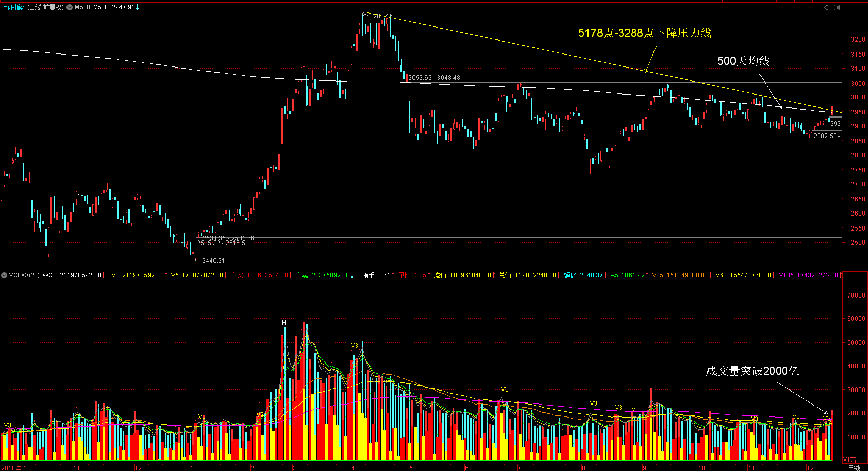Click the 流值 103961048.00 readout
The width and height of the screenshot is (868, 471).
click(x=463, y=275)
